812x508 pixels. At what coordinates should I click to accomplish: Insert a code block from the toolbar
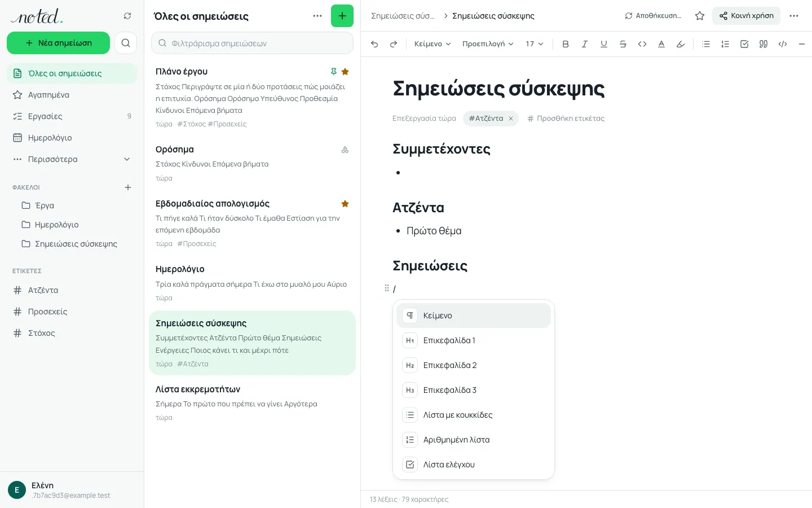click(783, 44)
